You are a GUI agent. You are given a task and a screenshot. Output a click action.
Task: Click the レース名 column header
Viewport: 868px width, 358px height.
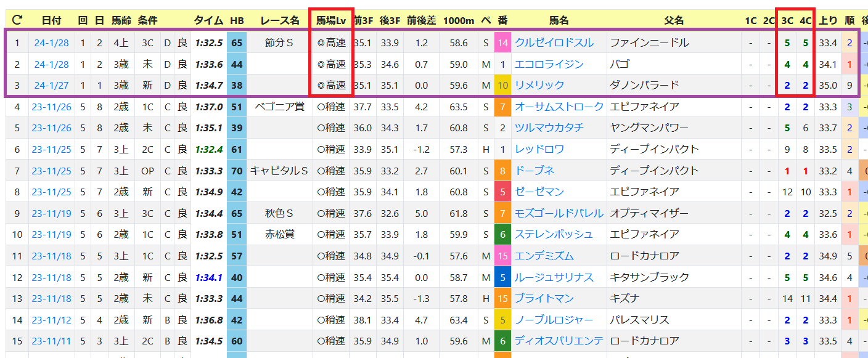click(x=280, y=20)
